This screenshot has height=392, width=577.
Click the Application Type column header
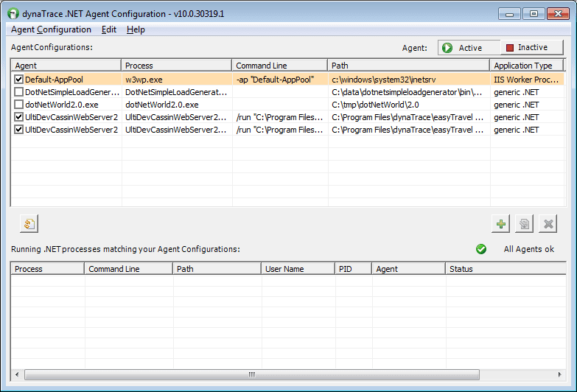[x=527, y=66]
